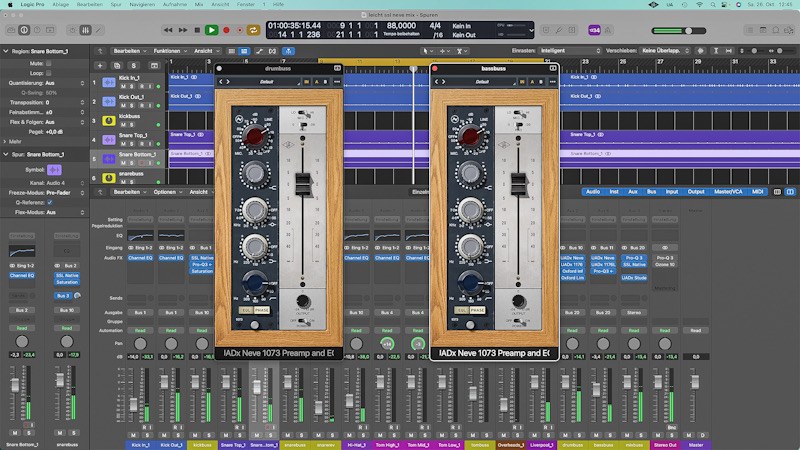Toggle the yellow cycle mode button

click(253, 31)
